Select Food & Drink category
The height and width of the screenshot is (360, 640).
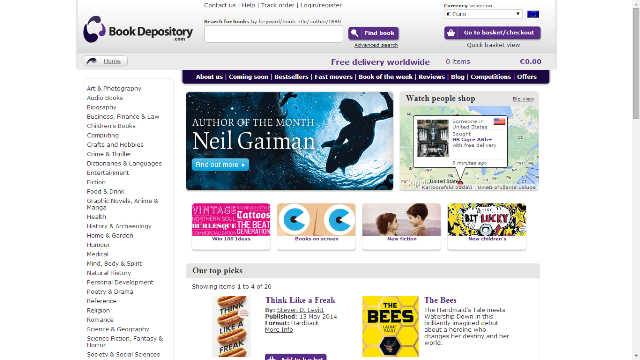(x=105, y=192)
